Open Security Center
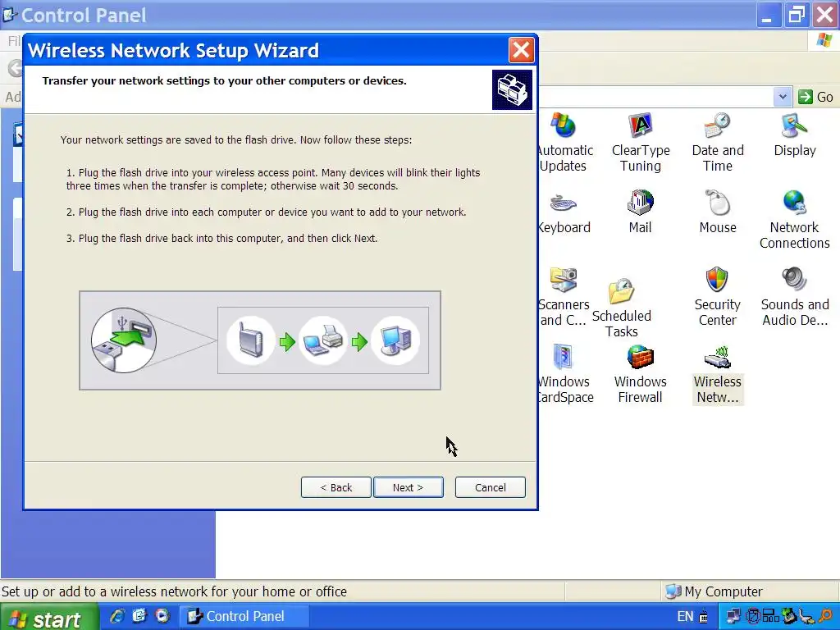 click(x=717, y=297)
